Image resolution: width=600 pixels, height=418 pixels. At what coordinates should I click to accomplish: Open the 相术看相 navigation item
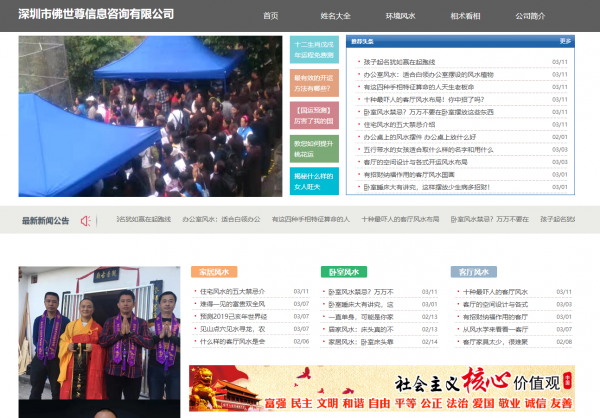click(x=465, y=15)
